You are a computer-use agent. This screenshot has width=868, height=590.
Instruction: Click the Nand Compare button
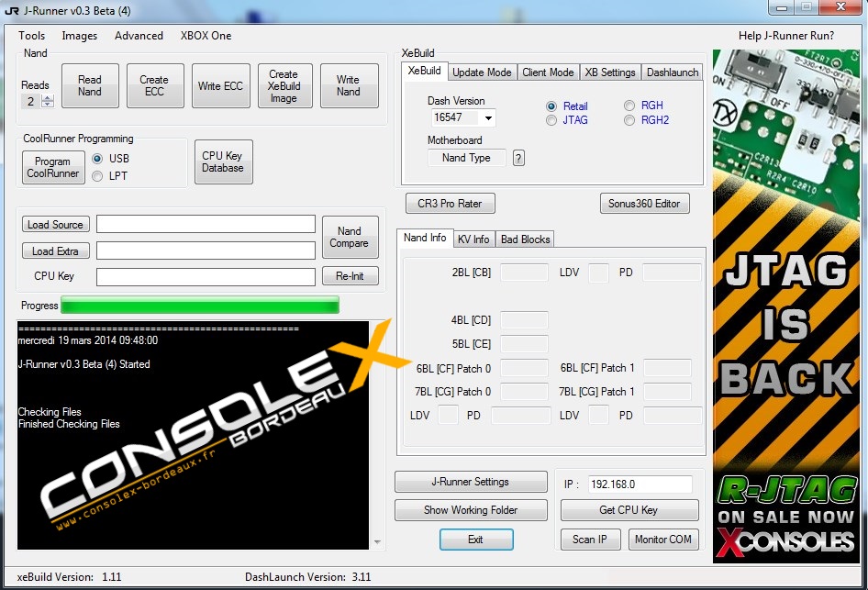[x=350, y=237]
